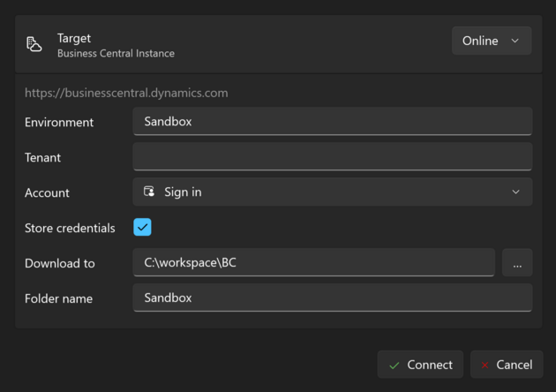
Task: Expand the Account Sign in dropdown
Action: pos(332,192)
